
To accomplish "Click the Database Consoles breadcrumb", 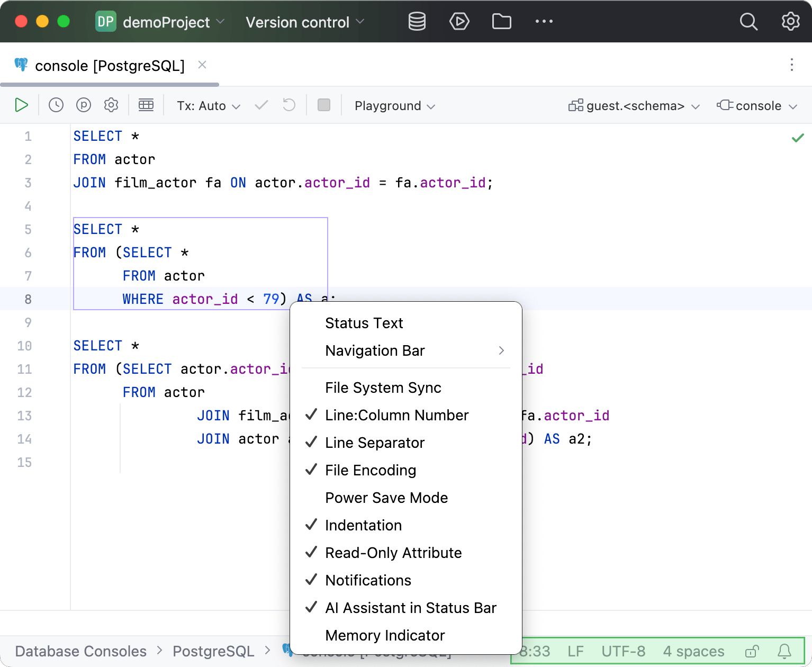I will 81,651.
